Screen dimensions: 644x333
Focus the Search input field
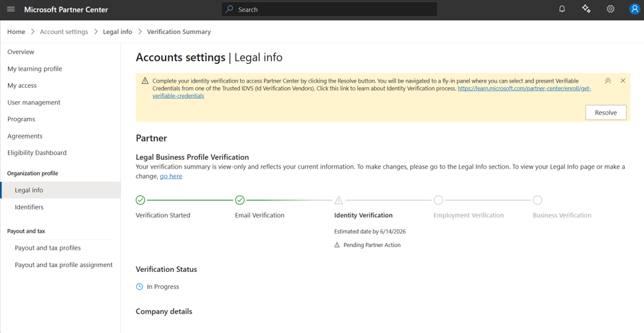pos(329,9)
